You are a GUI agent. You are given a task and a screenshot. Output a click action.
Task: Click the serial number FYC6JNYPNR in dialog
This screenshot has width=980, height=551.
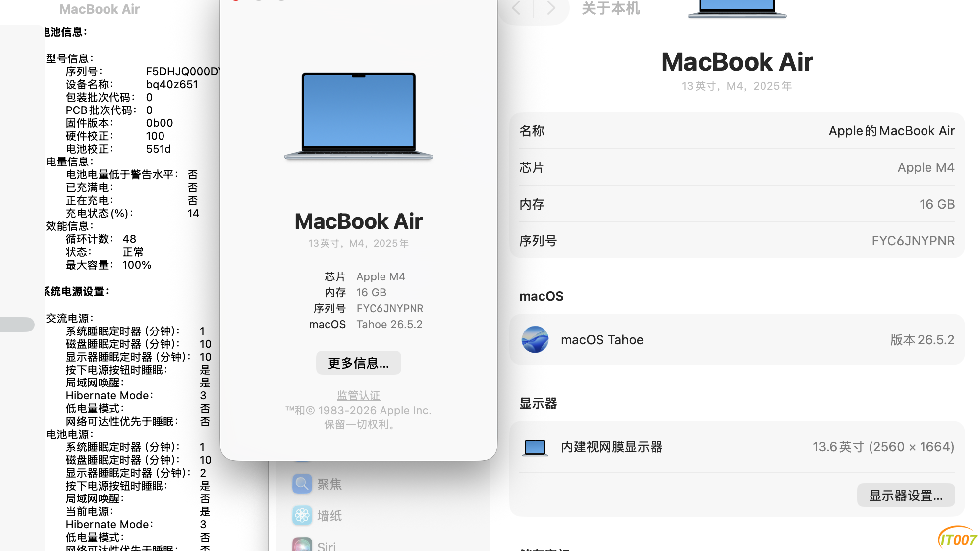(389, 308)
